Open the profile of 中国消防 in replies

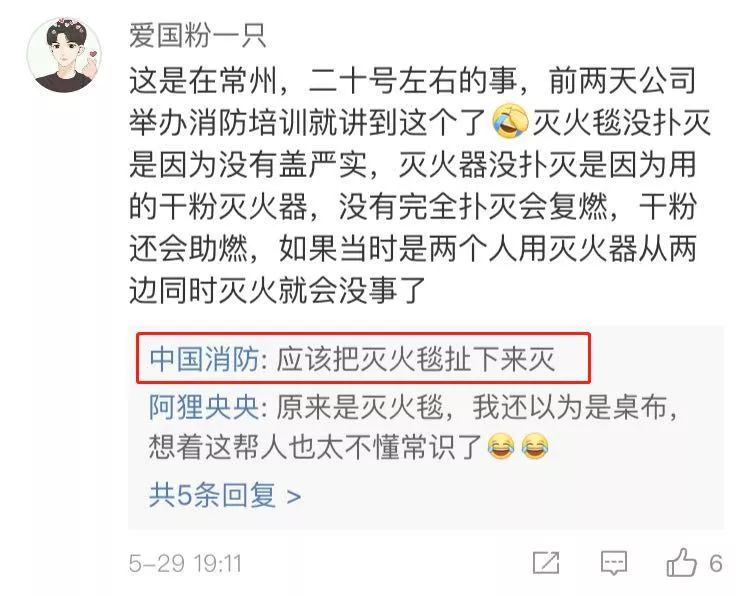coord(204,358)
